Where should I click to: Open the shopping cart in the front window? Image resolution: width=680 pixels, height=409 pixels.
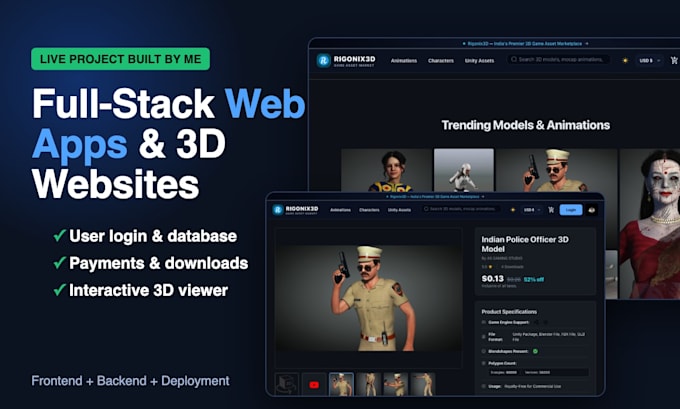[x=551, y=210]
